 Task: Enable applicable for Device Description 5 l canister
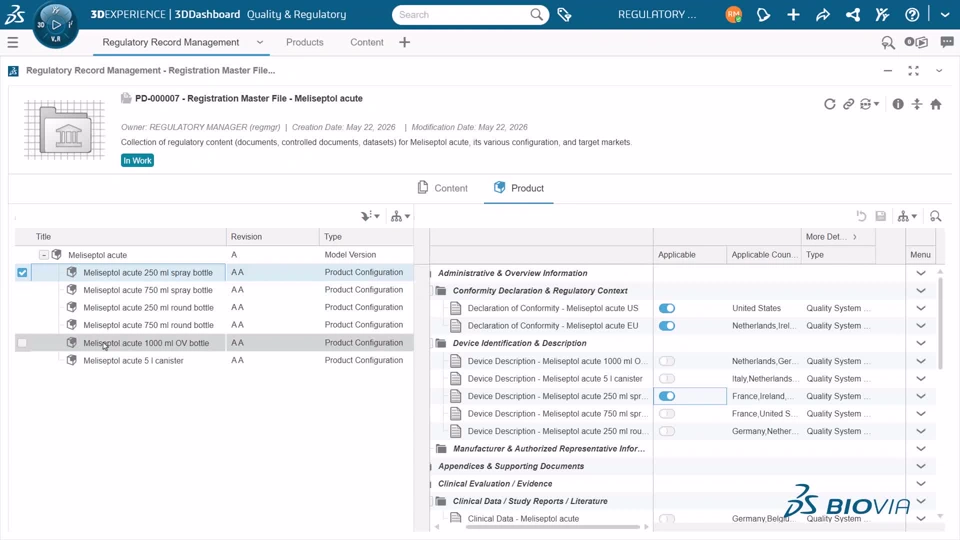point(667,378)
